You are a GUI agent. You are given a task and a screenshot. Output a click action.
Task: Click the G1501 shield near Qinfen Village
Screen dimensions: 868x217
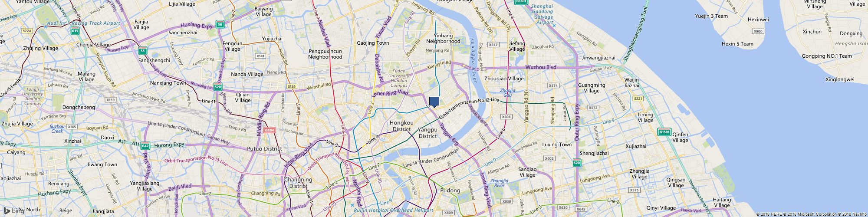[664, 132]
